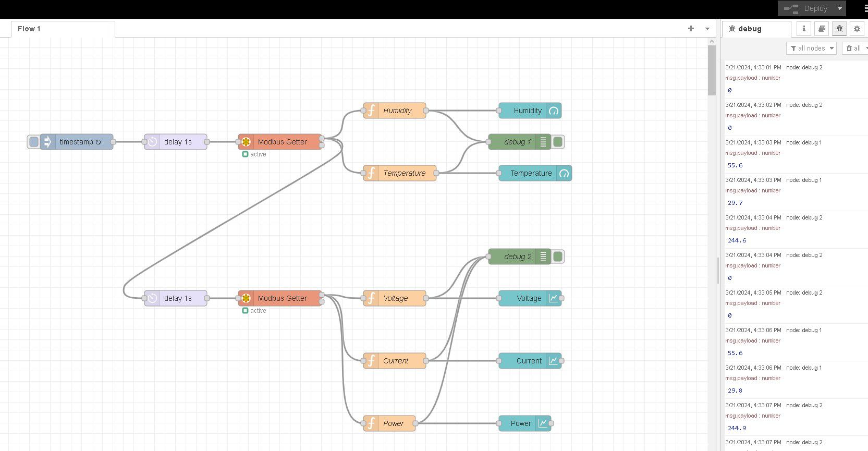Toggle the debug 1 node output button
The height and width of the screenshot is (451, 868).
click(x=558, y=142)
